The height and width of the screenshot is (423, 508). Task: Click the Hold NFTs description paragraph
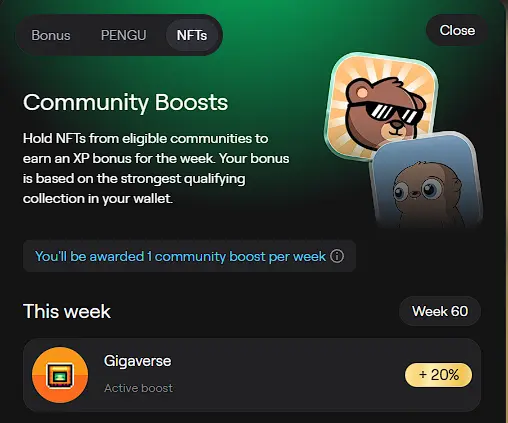click(156, 168)
